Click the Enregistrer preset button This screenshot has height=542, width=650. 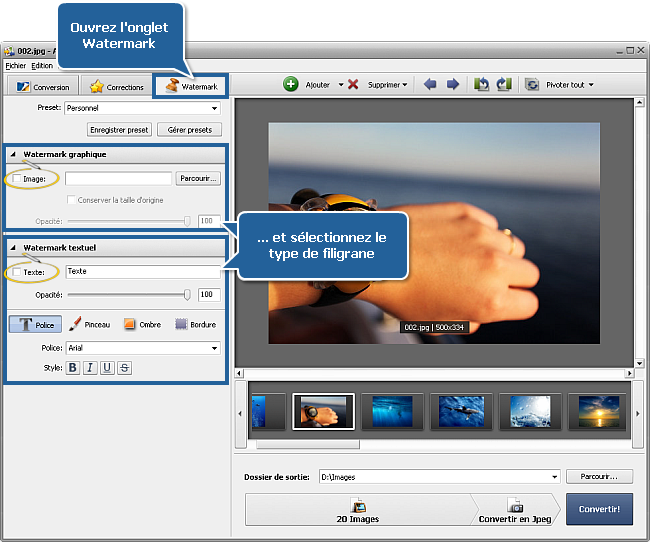tap(119, 130)
